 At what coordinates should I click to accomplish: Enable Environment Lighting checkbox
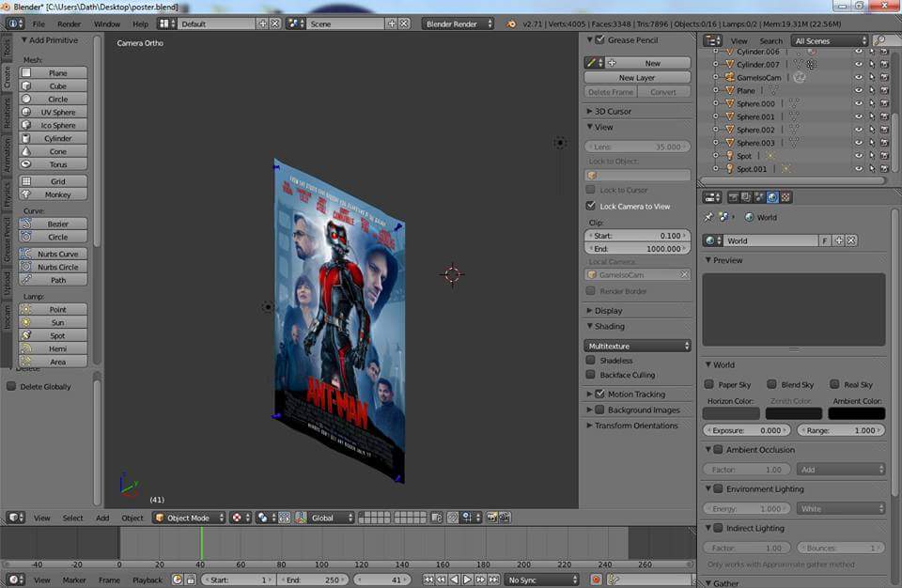(718, 488)
